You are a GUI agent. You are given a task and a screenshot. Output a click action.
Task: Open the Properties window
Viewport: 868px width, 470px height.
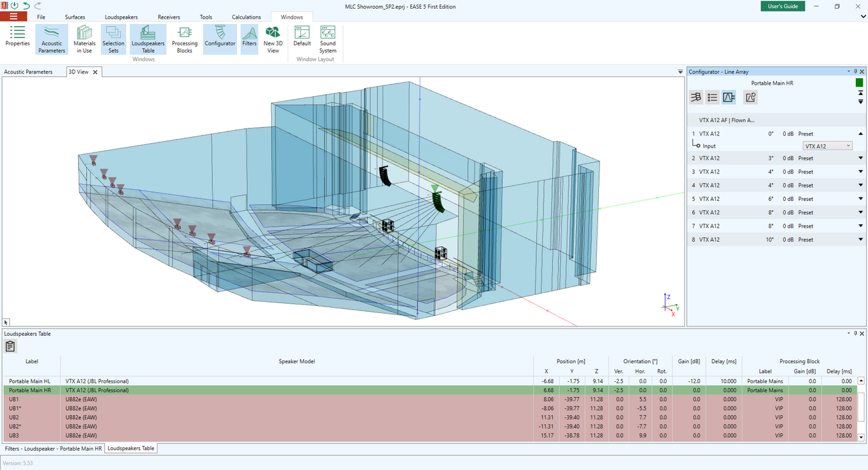point(17,39)
